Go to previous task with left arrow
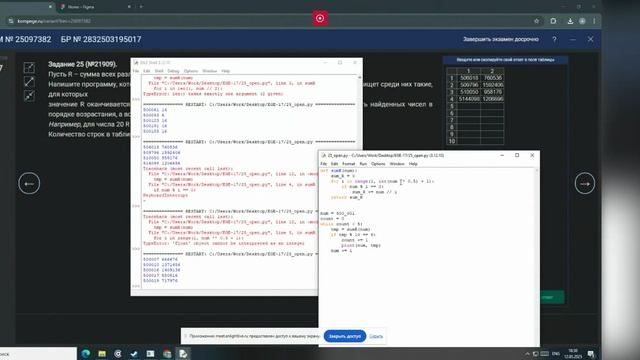The width and height of the screenshot is (640, 360). click(x=29, y=183)
